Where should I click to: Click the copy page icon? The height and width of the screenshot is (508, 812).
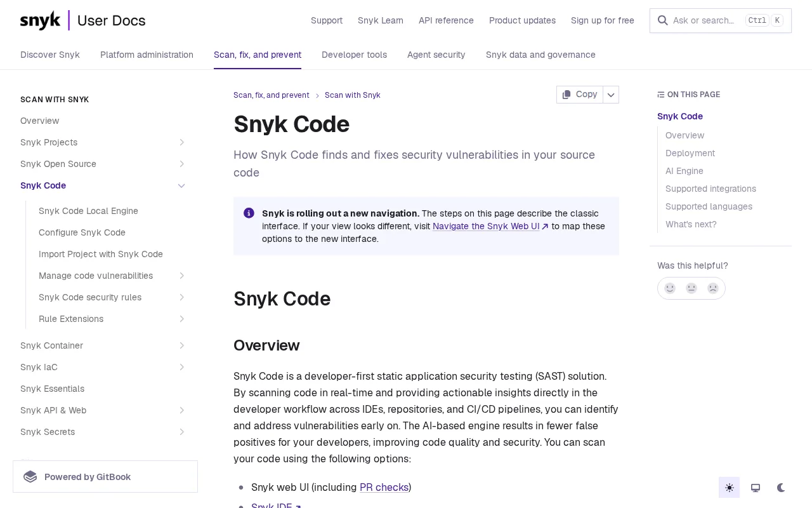pos(566,94)
